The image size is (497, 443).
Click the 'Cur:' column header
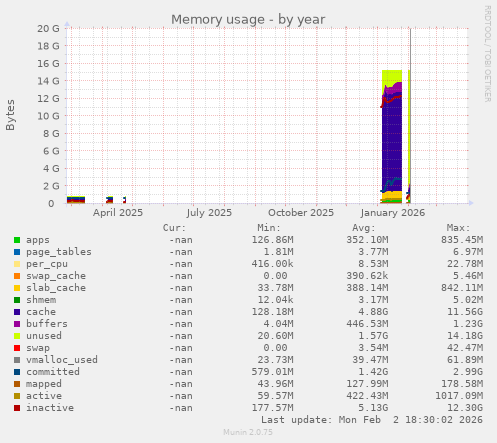pyautogui.click(x=174, y=228)
